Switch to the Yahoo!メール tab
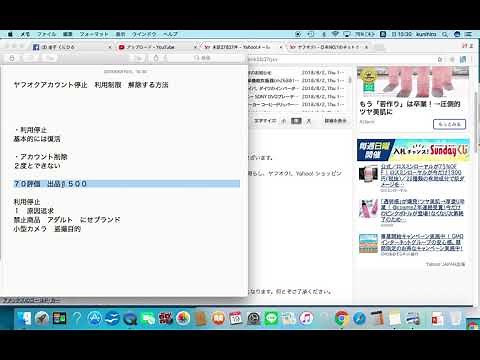480x360 pixels. [242, 47]
